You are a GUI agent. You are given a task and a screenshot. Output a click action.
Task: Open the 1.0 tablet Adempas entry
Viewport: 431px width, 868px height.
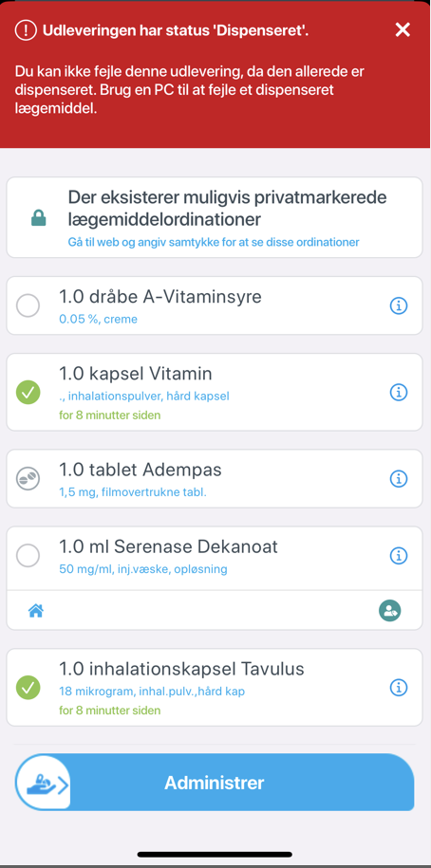215,478
